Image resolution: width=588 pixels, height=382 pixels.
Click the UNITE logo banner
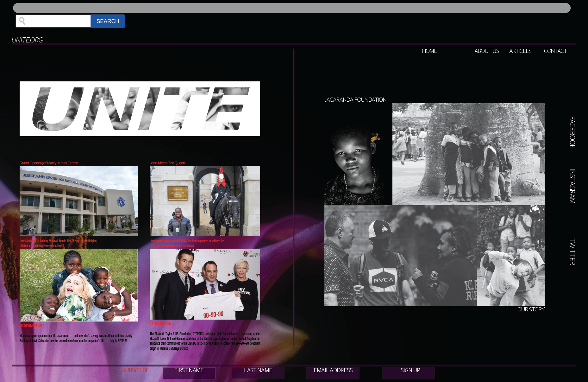click(140, 109)
